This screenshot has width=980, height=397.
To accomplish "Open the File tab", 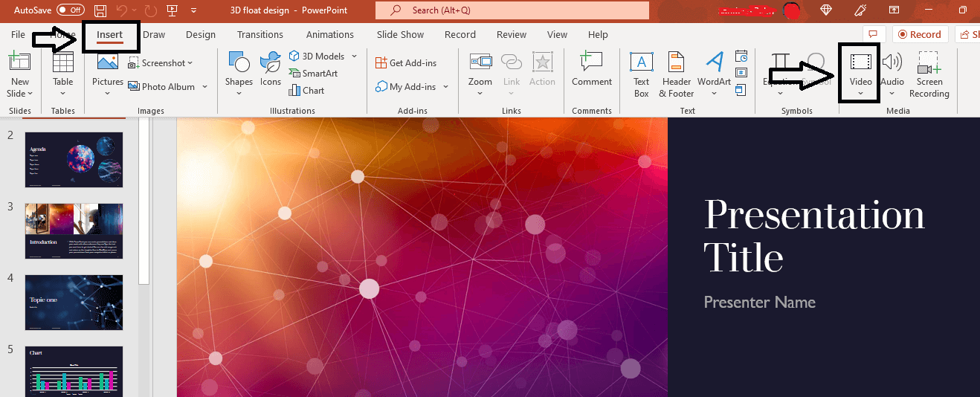I will [18, 35].
